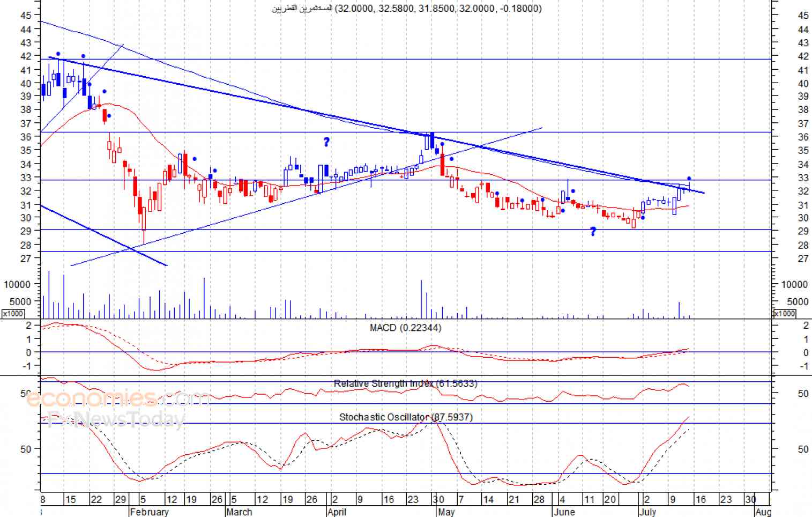Viewport: 812px width, 517px height.
Task: Click date tick 28 before June
Action: (539, 499)
